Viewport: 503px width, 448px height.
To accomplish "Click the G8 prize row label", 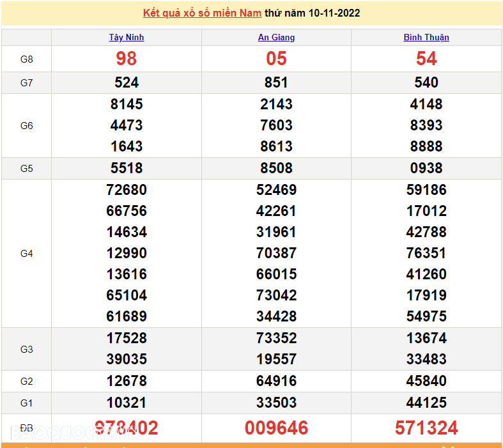I will (x=26, y=59).
